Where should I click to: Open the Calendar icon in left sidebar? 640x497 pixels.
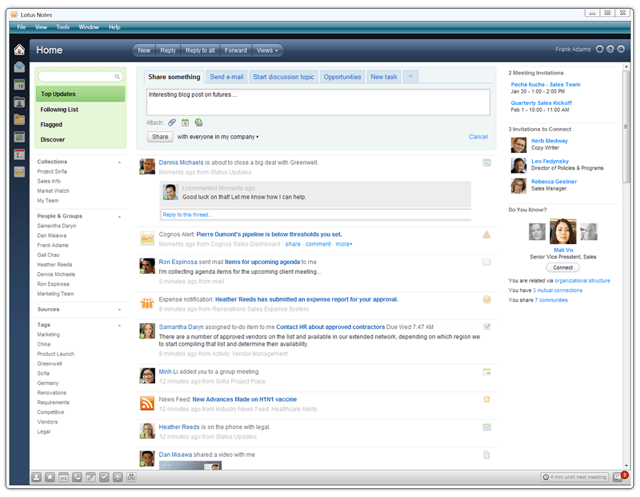(x=19, y=86)
